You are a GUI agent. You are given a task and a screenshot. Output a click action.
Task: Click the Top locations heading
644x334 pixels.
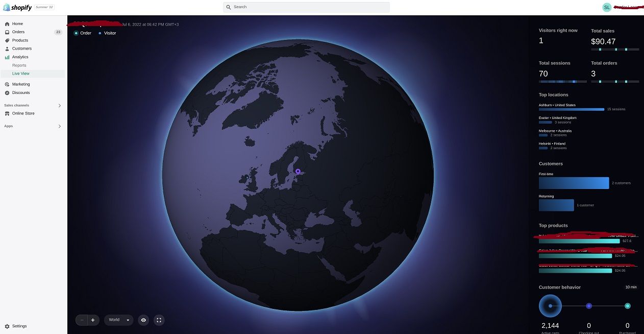[x=553, y=95]
